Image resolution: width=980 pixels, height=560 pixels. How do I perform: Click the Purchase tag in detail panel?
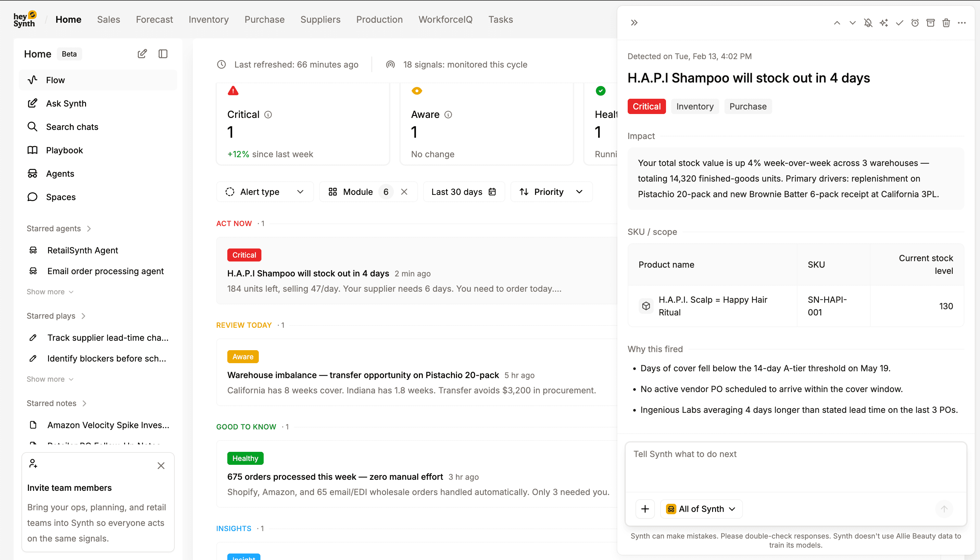click(x=748, y=107)
